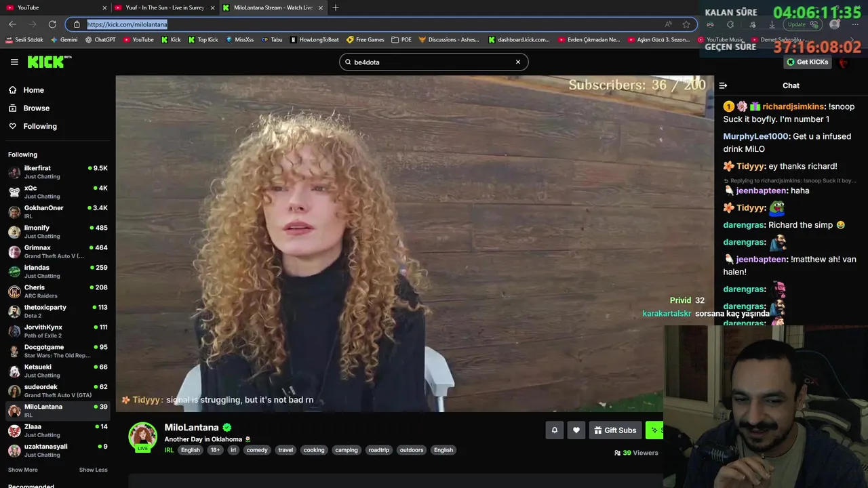Click the Get KICKs button

click(807, 62)
